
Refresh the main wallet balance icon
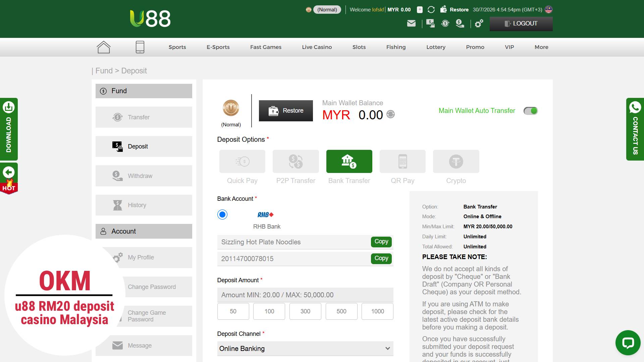pos(390,114)
